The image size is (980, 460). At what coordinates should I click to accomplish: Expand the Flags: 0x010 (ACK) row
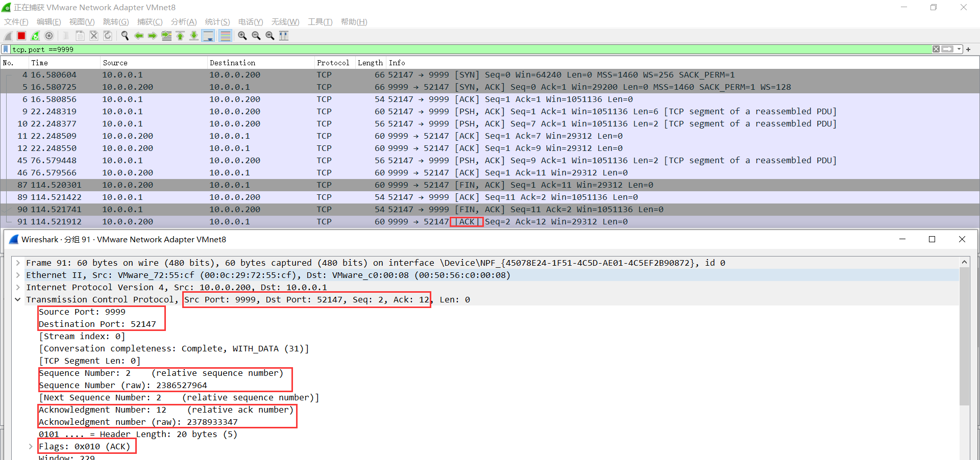click(x=31, y=447)
